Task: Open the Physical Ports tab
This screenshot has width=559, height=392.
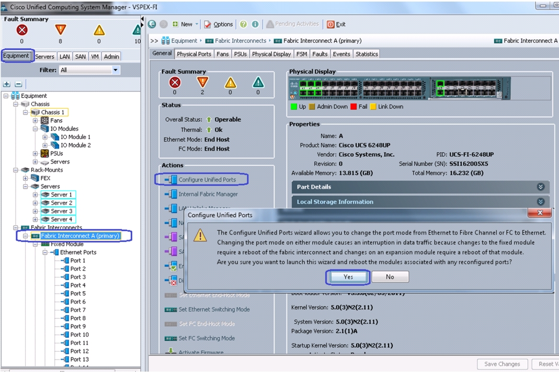Action: [194, 54]
